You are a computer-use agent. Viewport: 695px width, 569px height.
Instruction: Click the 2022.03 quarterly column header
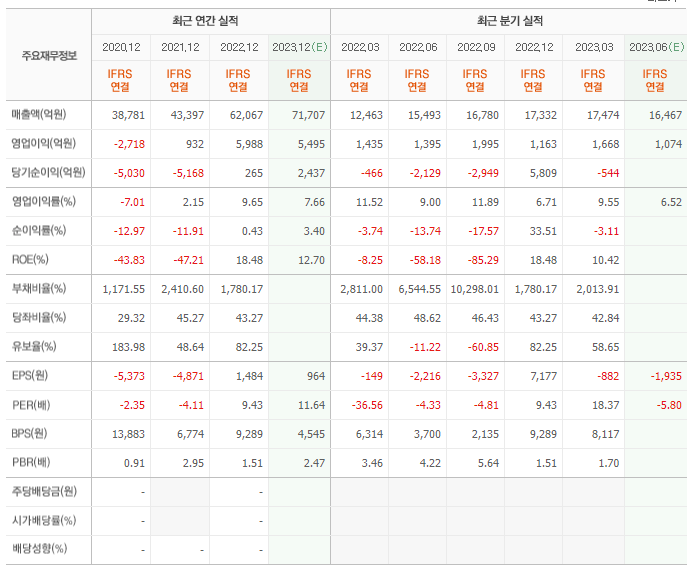coord(360,47)
